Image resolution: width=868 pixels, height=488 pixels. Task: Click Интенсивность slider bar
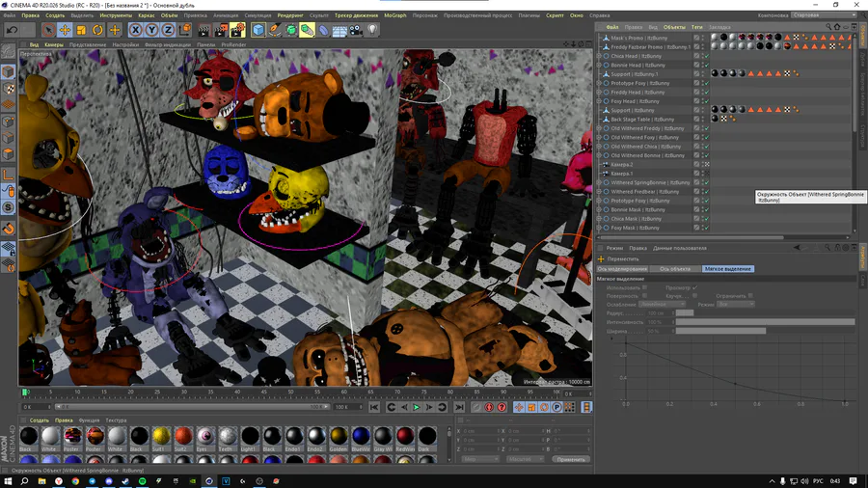[x=765, y=322]
